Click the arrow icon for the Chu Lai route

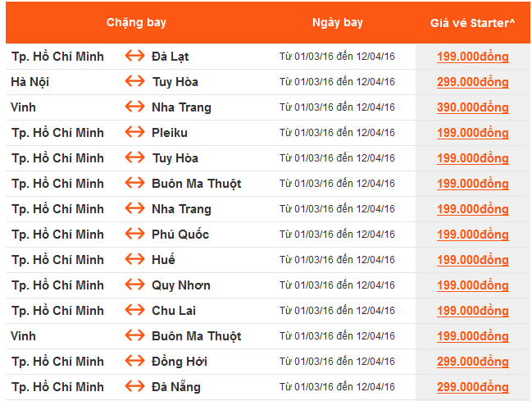pos(134,311)
